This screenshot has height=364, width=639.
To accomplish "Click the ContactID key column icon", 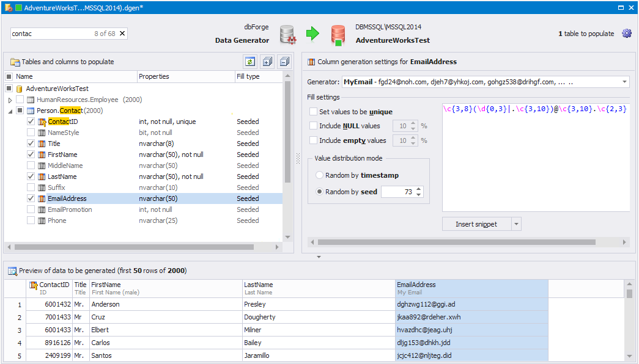I will (42, 122).
